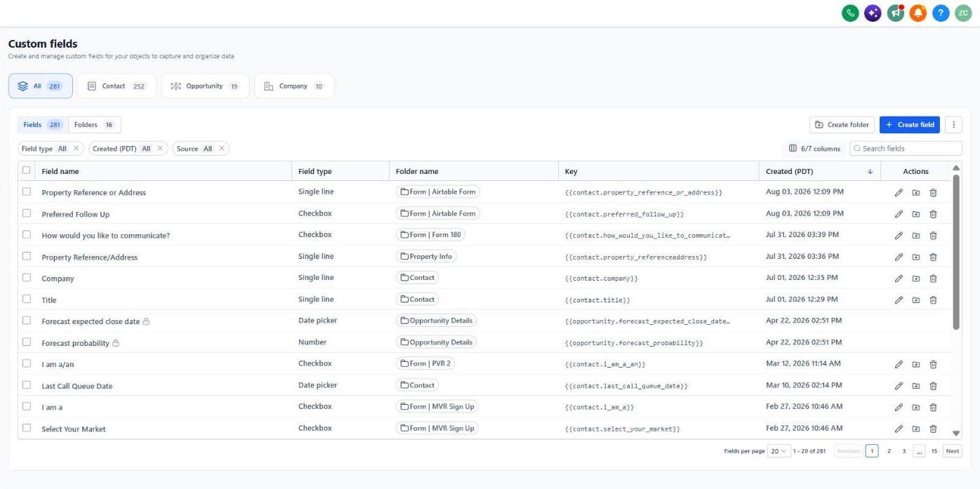This screenshot has width=980, height=489.
Task: Edit the Select Your Market field
Action: [x=899, y=429]
